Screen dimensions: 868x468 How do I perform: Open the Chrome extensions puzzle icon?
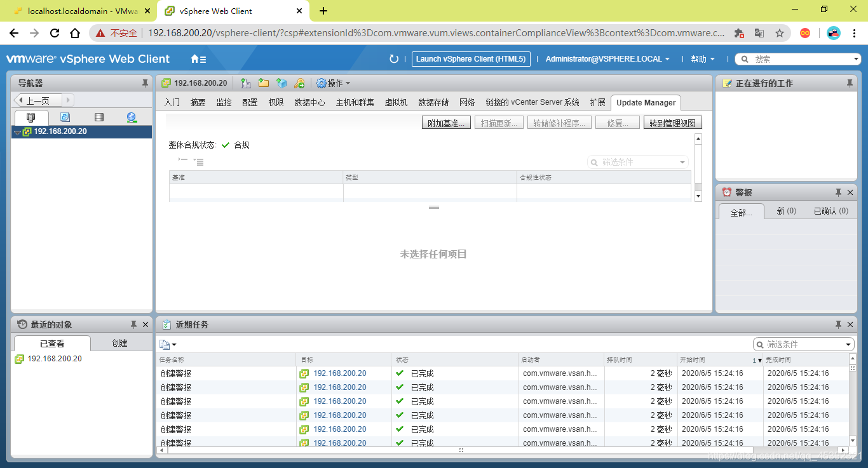coord(739,33)
